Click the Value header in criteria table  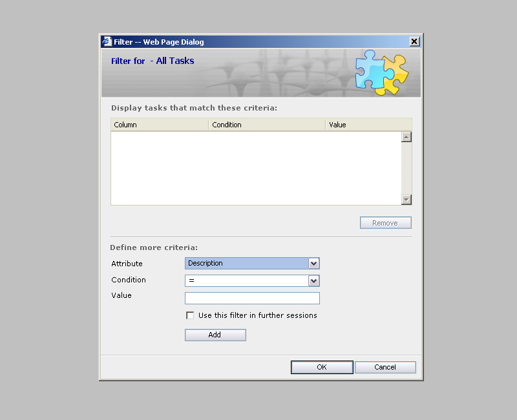[368, 125]
